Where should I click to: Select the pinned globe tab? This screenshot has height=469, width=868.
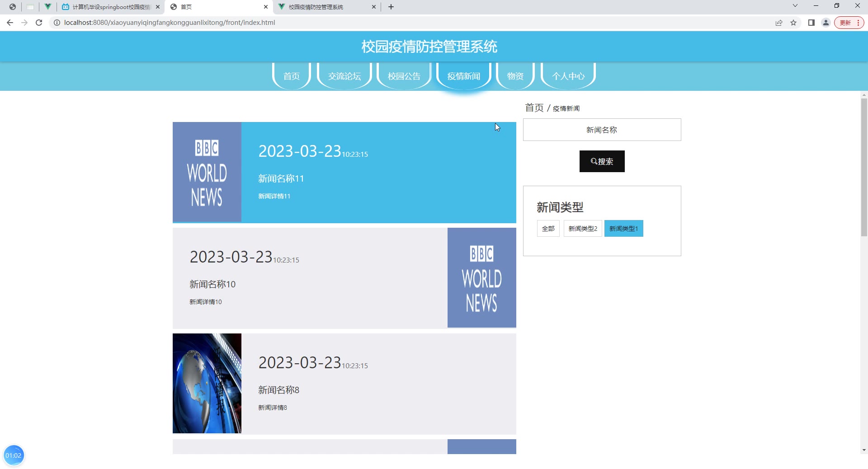[13, 7]
